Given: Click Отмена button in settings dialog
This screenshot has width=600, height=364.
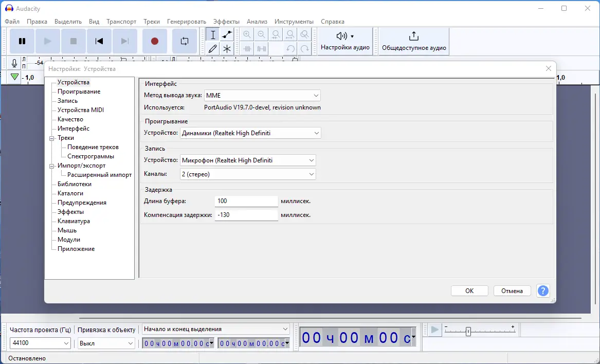Looking at the screenshot, I should click(x=512, y=291).
